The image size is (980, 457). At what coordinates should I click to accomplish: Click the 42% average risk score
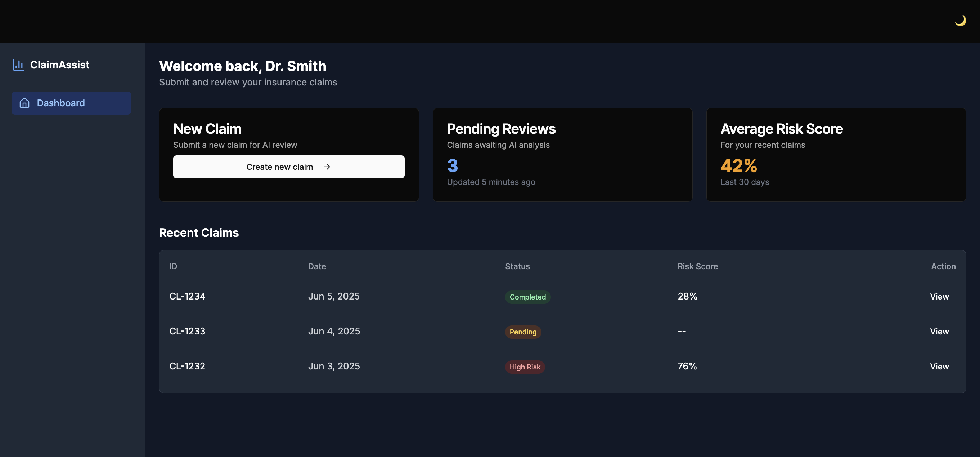tap(738, 166)
